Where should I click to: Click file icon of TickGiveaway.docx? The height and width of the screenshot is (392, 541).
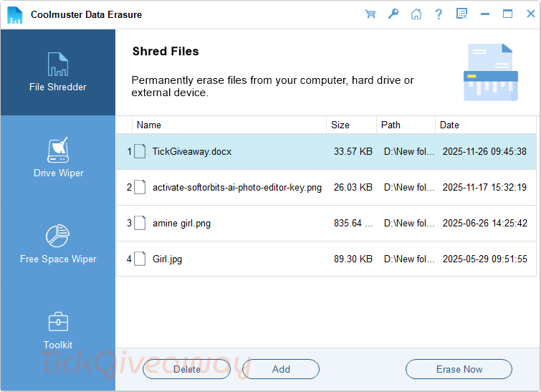click(140, 151)
